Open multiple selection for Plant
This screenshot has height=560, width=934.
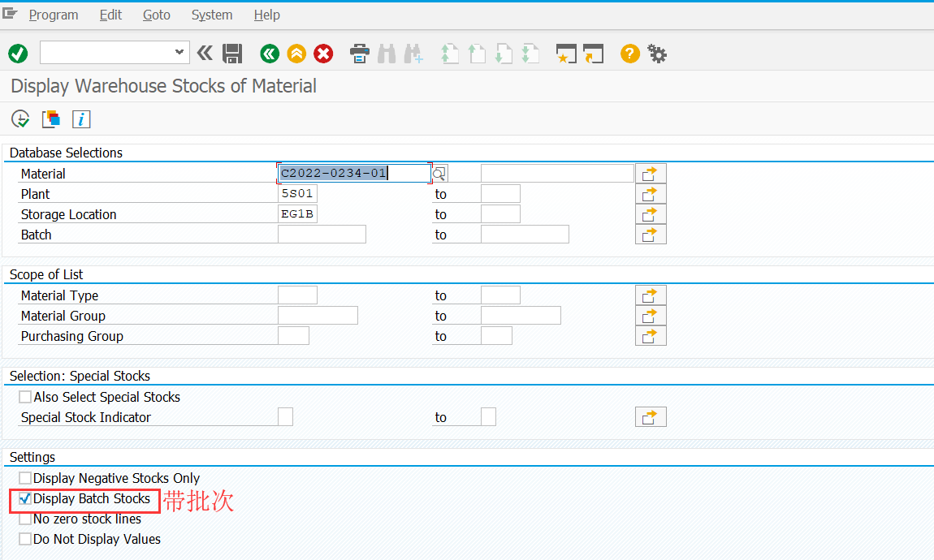pos(650,193)
